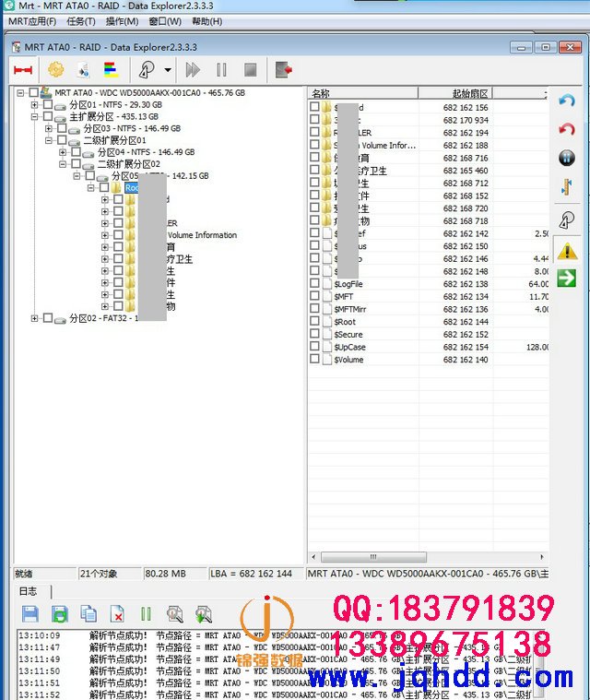590x700 pixels.
Task: Open the 操作(M) menu
Action: [x=123, y=21]
